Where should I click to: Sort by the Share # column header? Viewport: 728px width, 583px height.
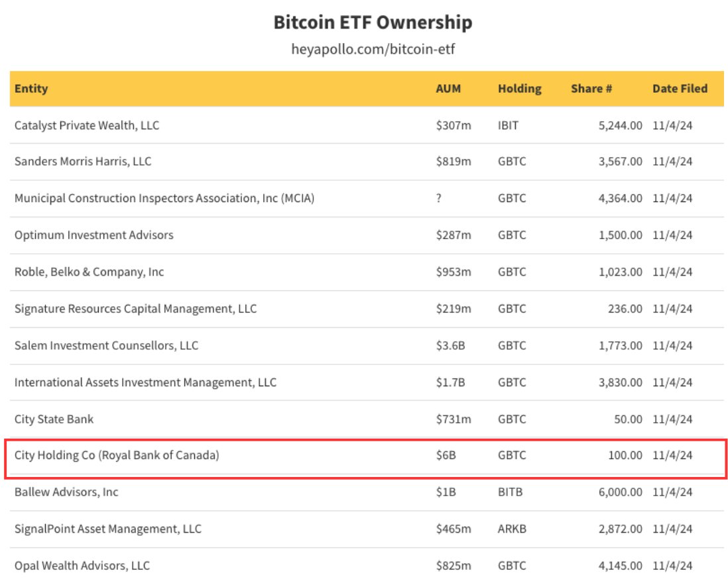591,88
